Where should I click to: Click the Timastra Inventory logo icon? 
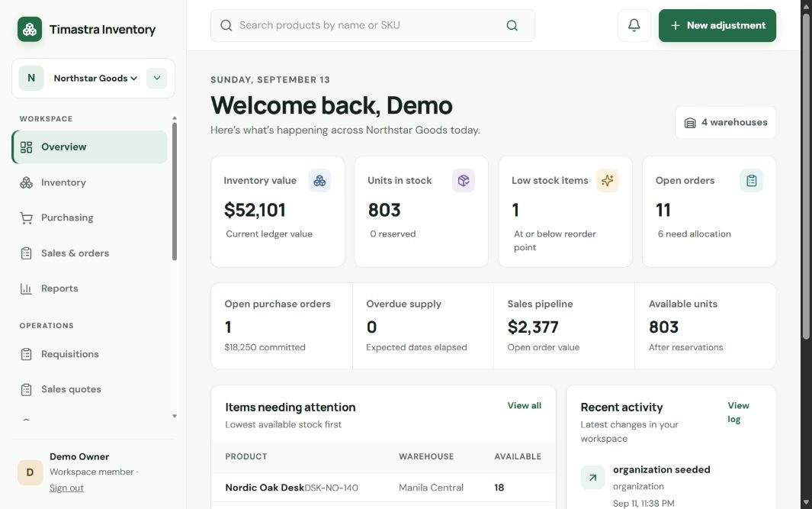(x=30, y=29)
